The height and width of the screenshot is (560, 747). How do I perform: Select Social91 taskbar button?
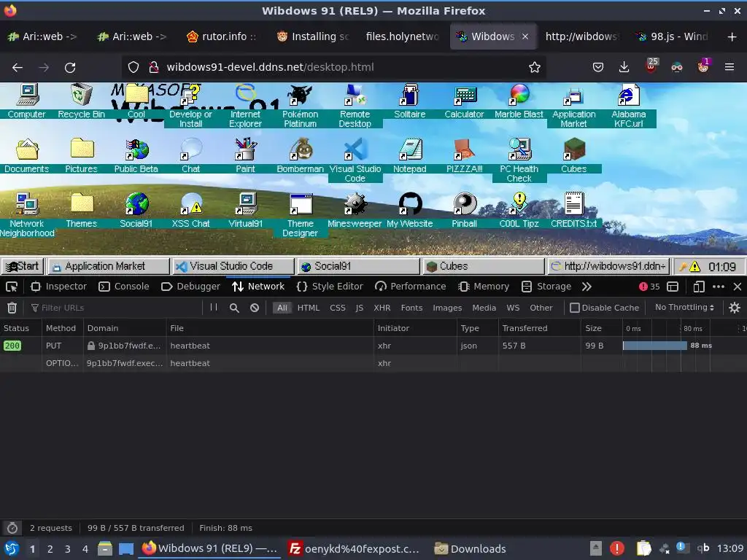[x=358, y=267]
